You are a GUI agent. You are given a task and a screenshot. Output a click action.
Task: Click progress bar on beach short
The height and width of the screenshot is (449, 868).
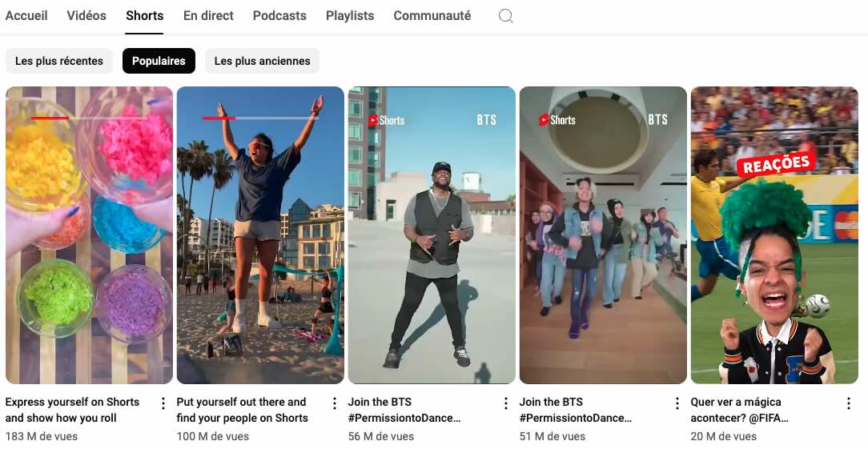[x=260, y=118]
